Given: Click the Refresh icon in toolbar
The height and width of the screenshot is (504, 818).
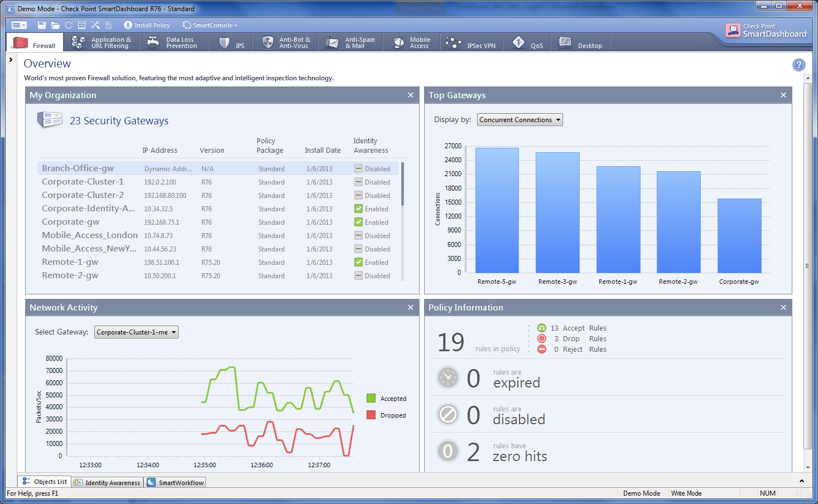Looking at the screenshot, I should pos(69,25).
